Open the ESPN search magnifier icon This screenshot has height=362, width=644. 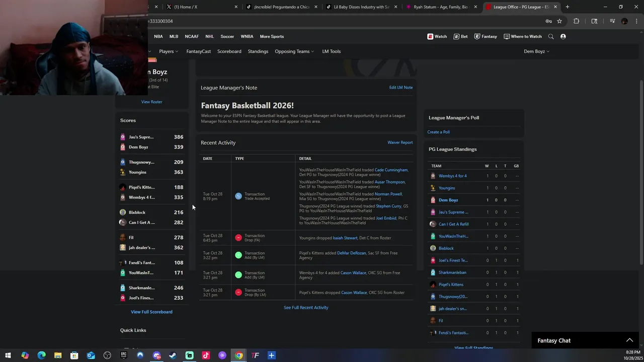(551, 36)
